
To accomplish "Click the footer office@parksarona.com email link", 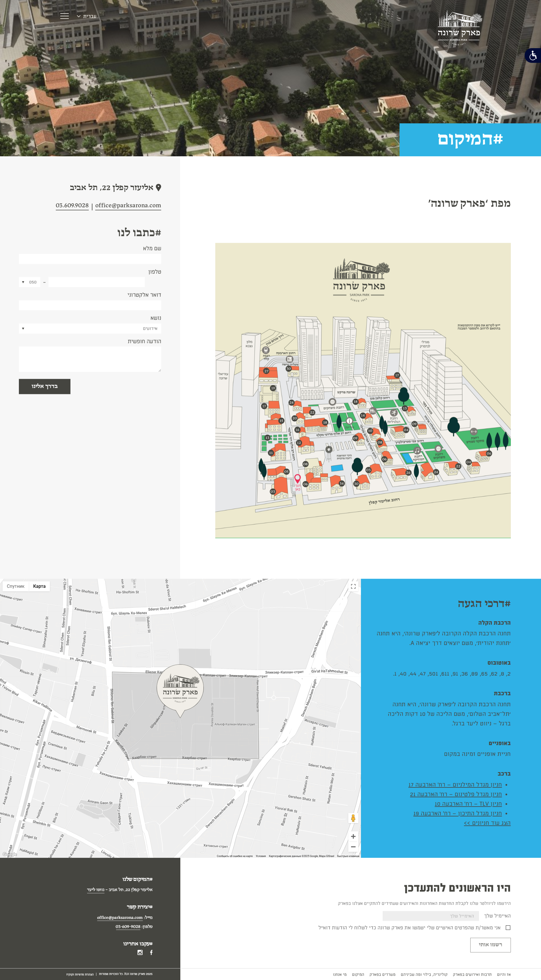I will tap(119, 917).
